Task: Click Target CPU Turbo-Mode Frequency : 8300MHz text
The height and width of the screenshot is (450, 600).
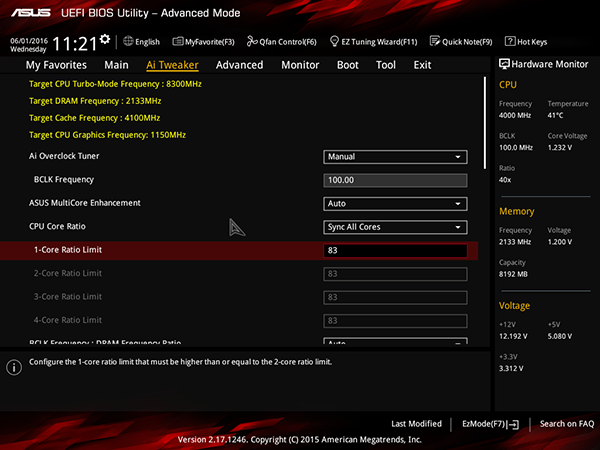Action: 115,84
